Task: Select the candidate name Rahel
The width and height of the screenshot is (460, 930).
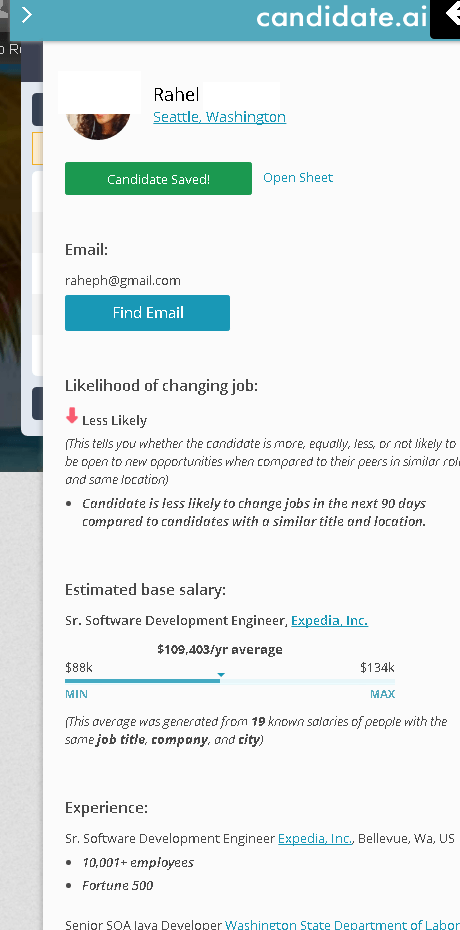Action: tap(176, 94)
